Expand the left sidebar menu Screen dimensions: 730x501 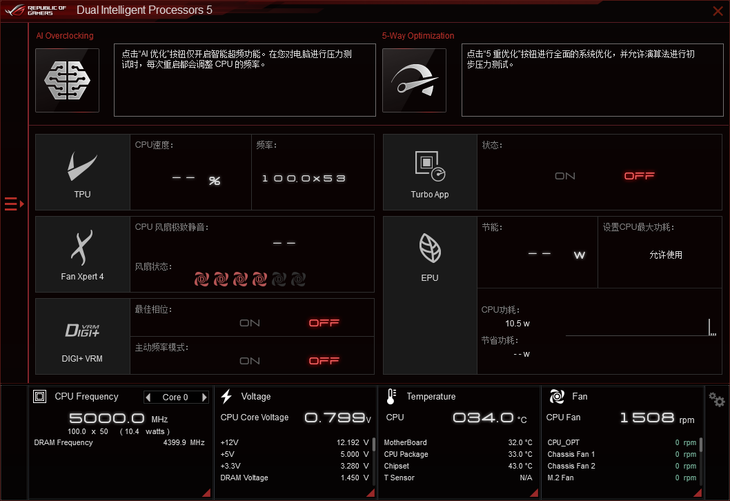point(14,204)
